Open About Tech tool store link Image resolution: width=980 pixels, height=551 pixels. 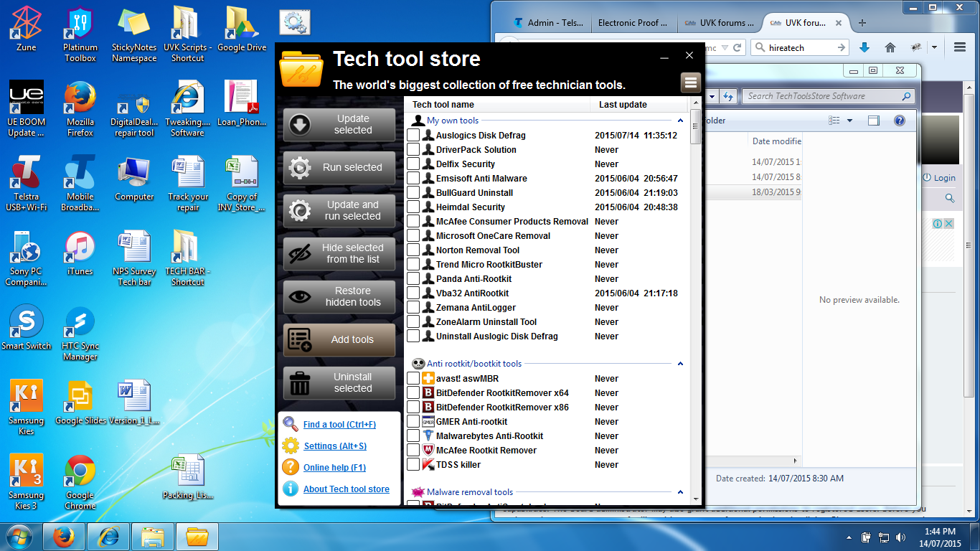pyautogui.click(x=347, y=489)
